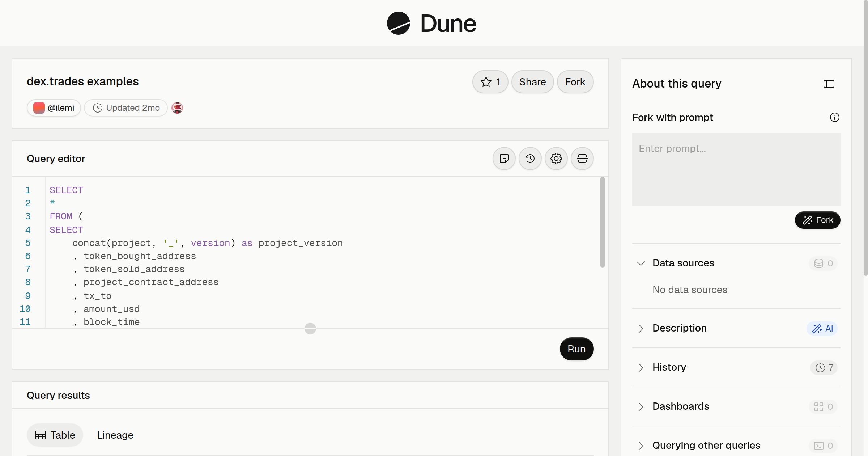
Task: Switch to the Table results tab
Action: (x=55, y=435)
